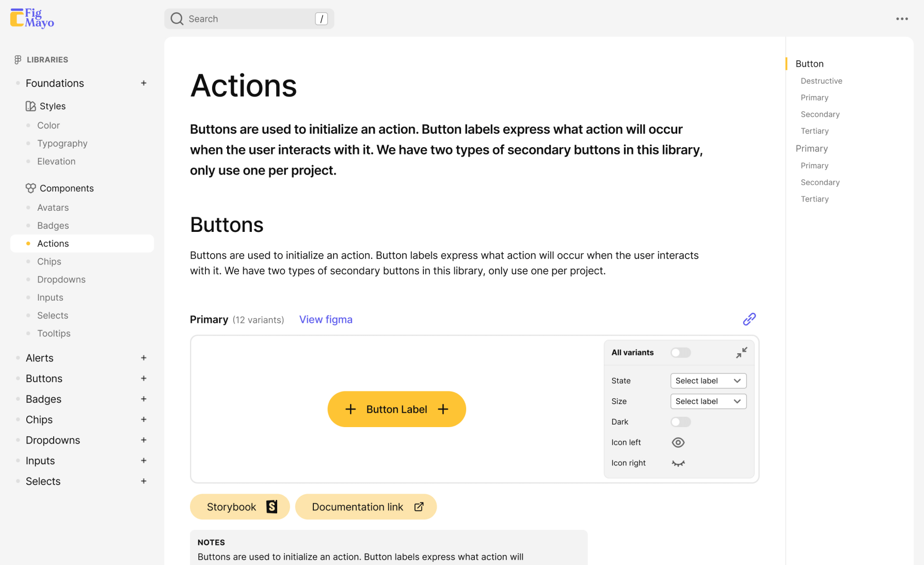
Task: Select Actions in the sidebar
Action: click(x=53, y=243)
